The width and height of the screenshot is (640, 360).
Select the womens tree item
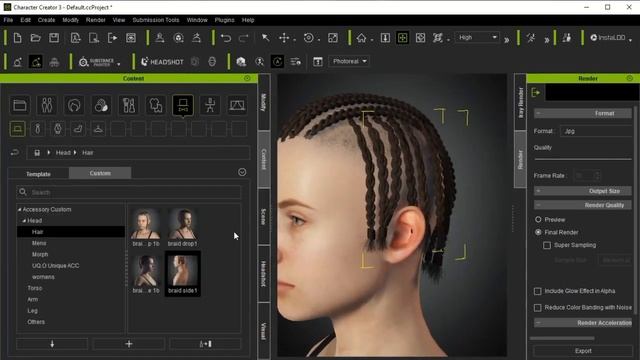pyautogui.click(x=43, y=277)
